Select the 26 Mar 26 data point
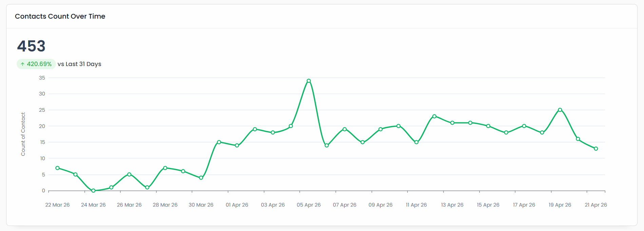Viewport: 644px width, 231px height. (129, 174)
